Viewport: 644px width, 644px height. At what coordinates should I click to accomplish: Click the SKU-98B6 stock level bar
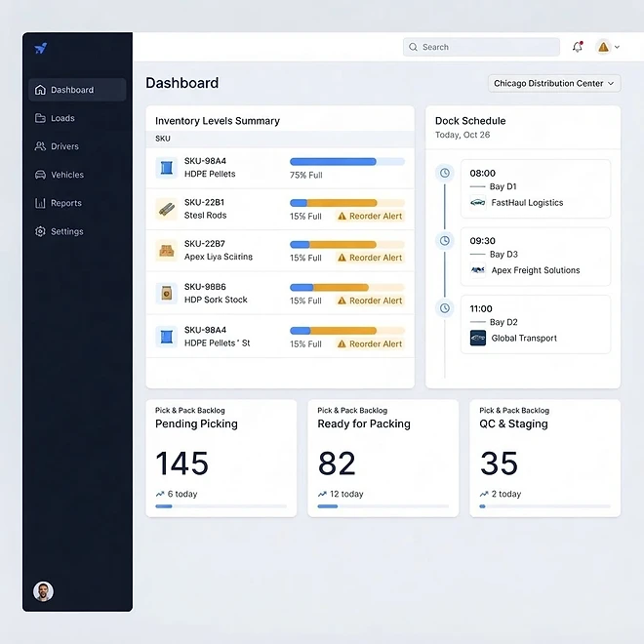pyautogui.click(x=347, y=288)
